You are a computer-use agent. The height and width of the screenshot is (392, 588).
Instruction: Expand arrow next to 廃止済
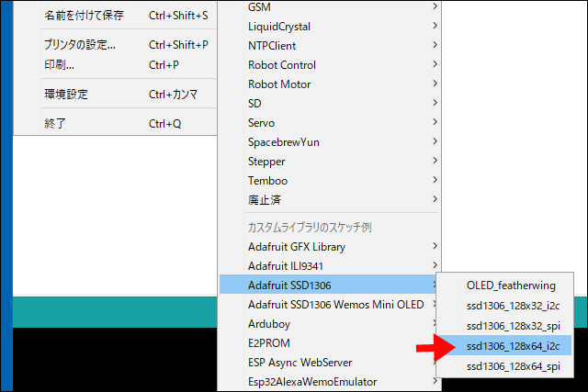(435, 199)
